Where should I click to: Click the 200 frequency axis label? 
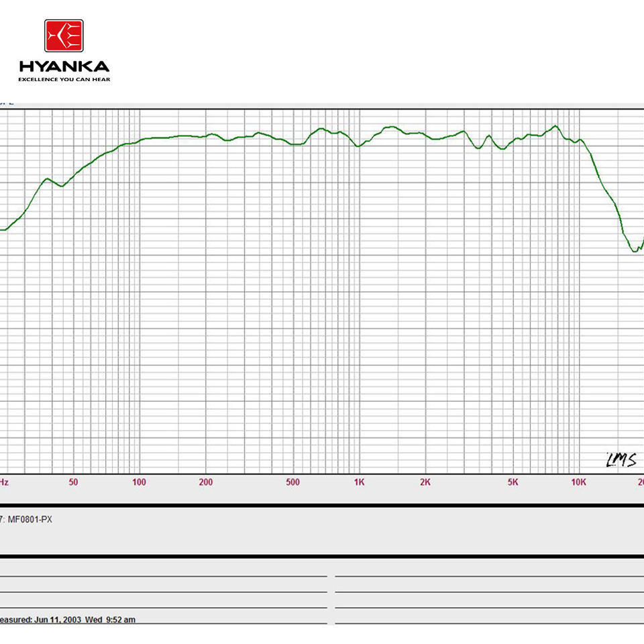206,482
